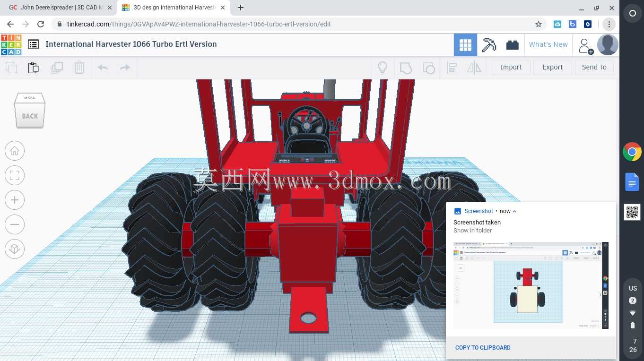Click the Send To button
Screen dimensions: 644x361
[x=594, y=67]
